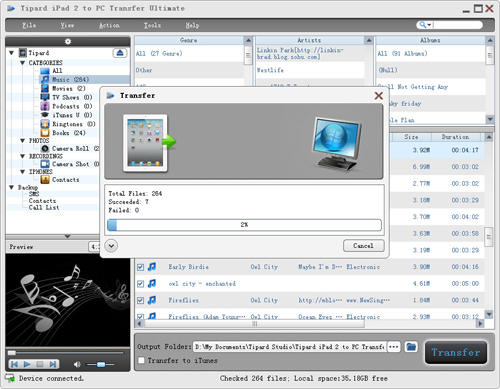Screen dimensions: 500x389
Task: Sort by Size column header
Action: pyautogui.click(x=411, y=137)
